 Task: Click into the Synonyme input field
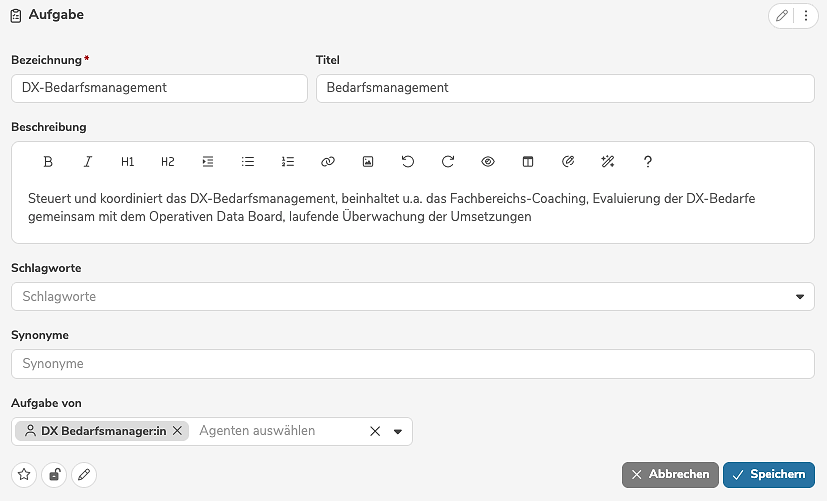(x=413, y=364)
